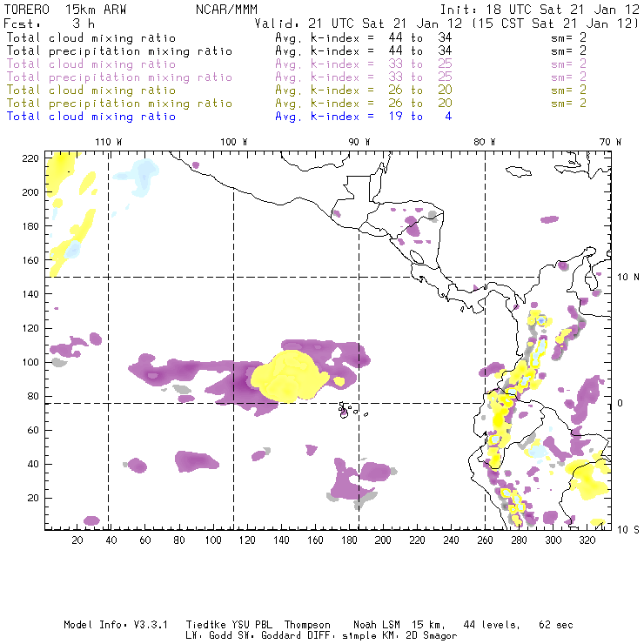Click the Model Info: V3.3.1 text
644x644 pixels.
(x=116, y=625)
